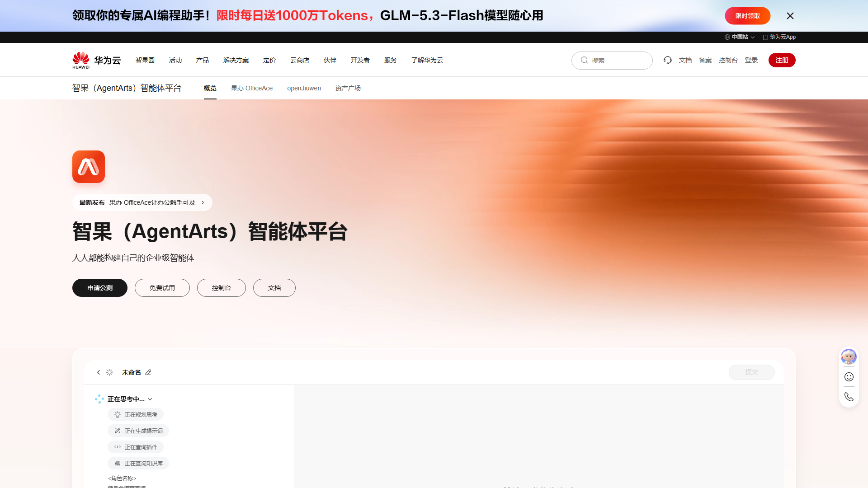
Task: Open the 活动 menu
Action: (175, 60)
